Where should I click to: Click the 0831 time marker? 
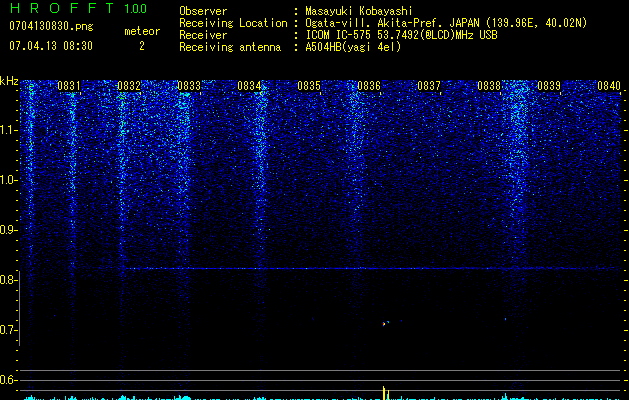pos(69,86)
